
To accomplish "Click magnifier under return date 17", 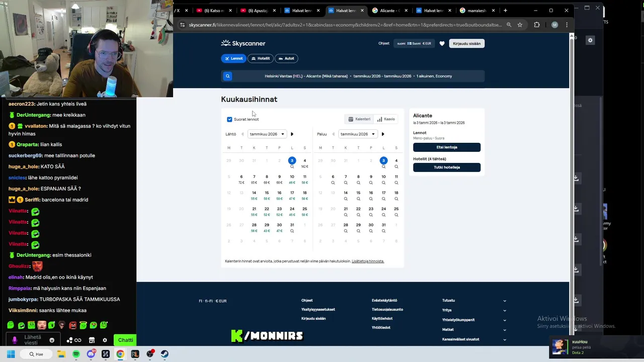I will click(x=383, y=199).
